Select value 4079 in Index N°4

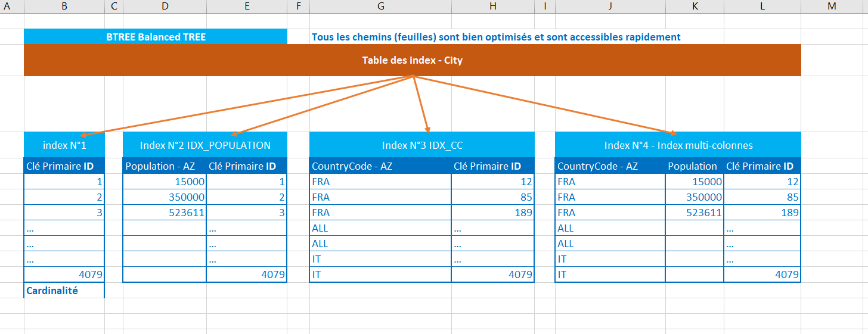coord(762,274)
